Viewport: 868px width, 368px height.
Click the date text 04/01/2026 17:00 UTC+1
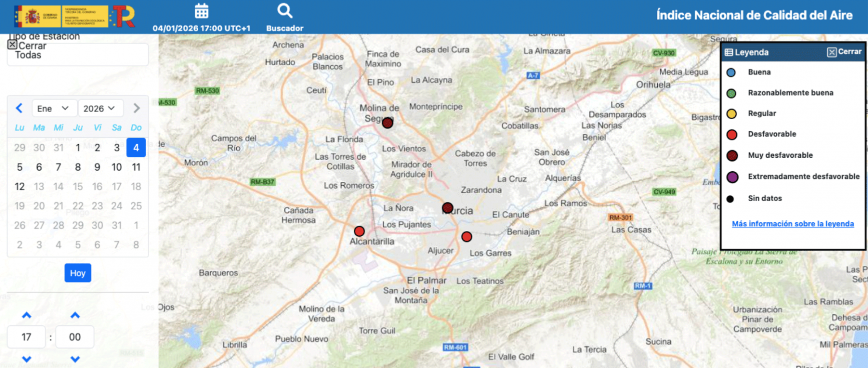(x=201, y=28)
